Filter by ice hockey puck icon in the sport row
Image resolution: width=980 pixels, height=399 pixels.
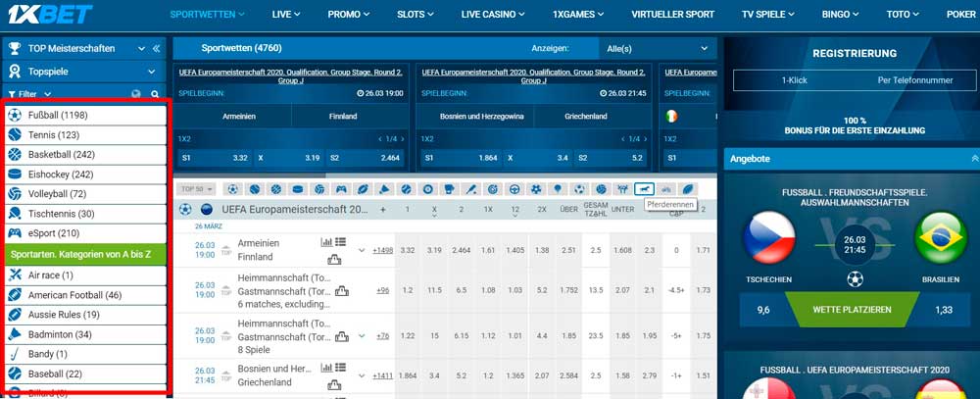coord(298,189)
